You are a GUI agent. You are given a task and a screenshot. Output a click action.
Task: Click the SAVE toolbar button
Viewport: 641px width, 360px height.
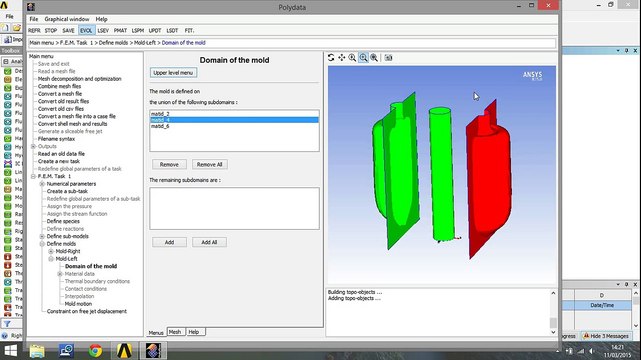(68, 31)
